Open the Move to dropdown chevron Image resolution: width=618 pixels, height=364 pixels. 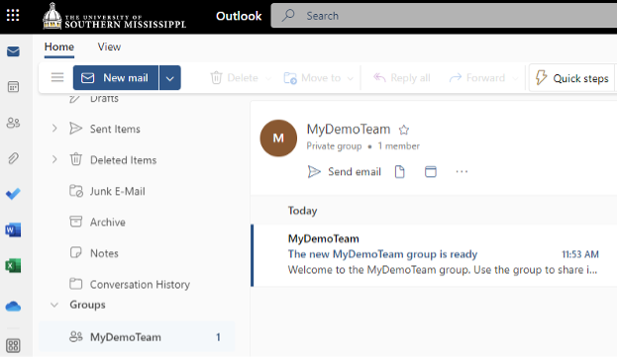point(350,78)
